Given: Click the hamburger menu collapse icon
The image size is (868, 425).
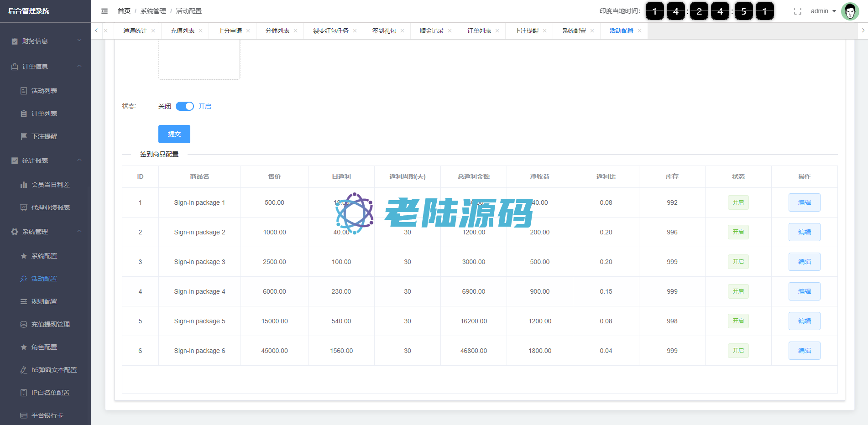Looking at the screenshot, I should (105, 11).
